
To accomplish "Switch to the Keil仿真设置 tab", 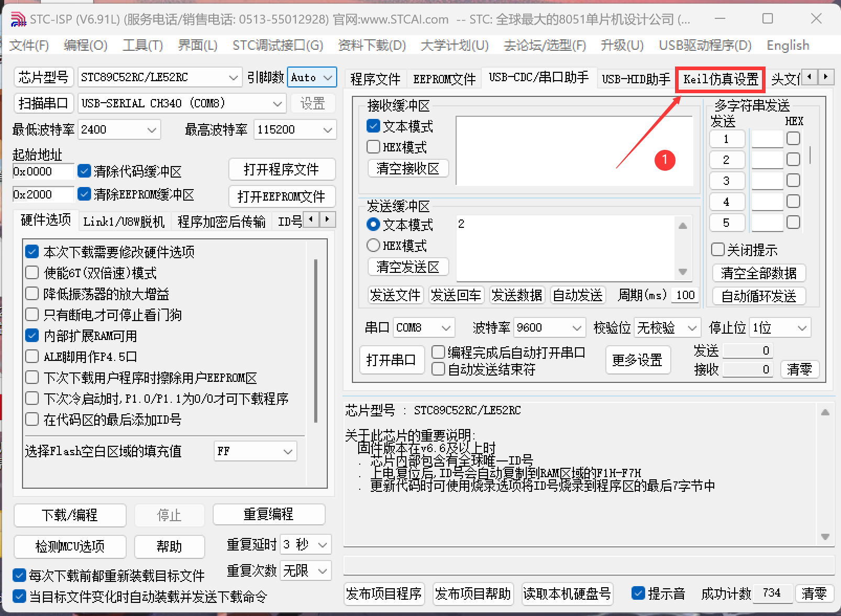I will coord(720,79).
